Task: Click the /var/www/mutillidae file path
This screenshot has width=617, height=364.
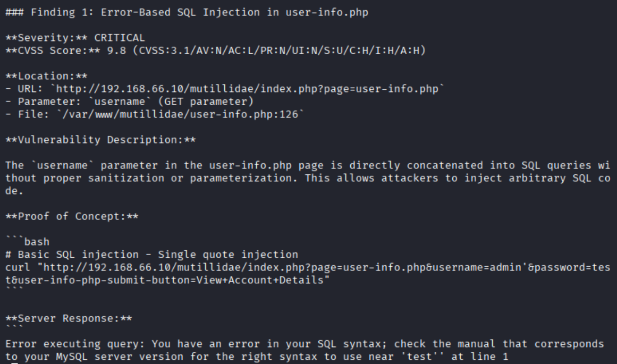Action: click(180, 114)
